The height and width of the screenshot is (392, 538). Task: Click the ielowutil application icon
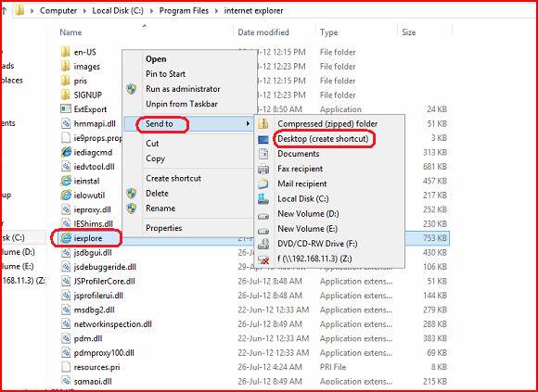[x=66, y=196]
